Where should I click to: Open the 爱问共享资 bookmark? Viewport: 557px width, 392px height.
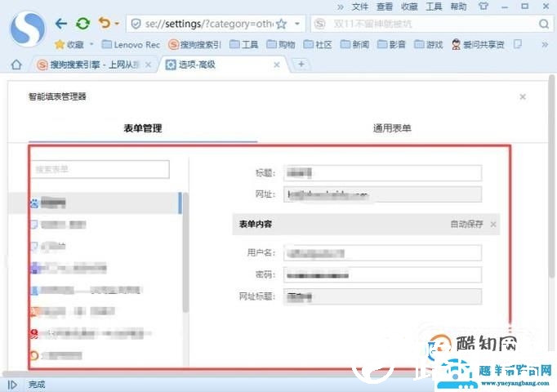click(x=478, y=44)
